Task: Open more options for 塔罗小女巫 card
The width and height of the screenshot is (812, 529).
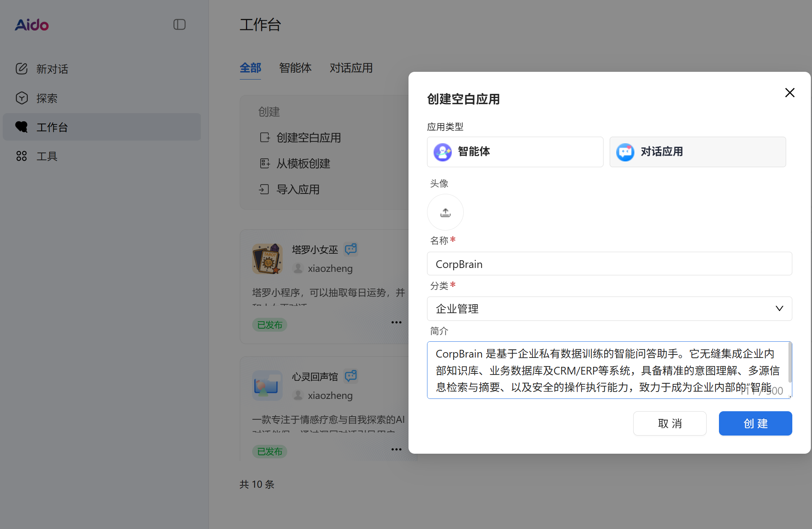Action: (396, 322)
